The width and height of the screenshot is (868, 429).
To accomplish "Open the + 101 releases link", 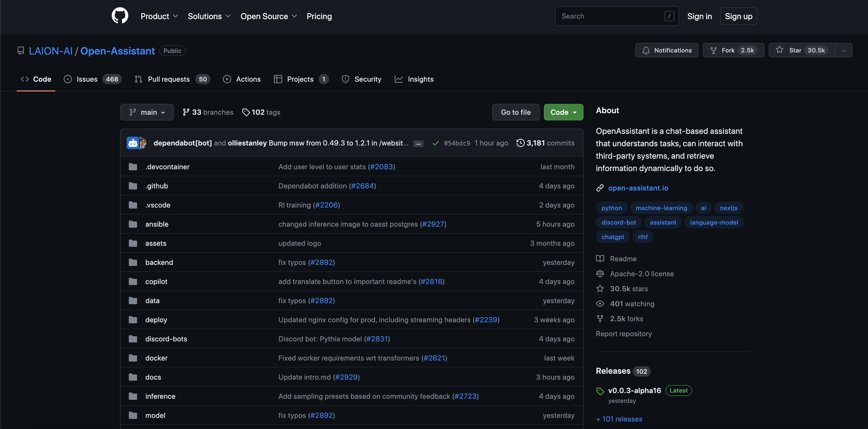I will click(x=619, y=419).
